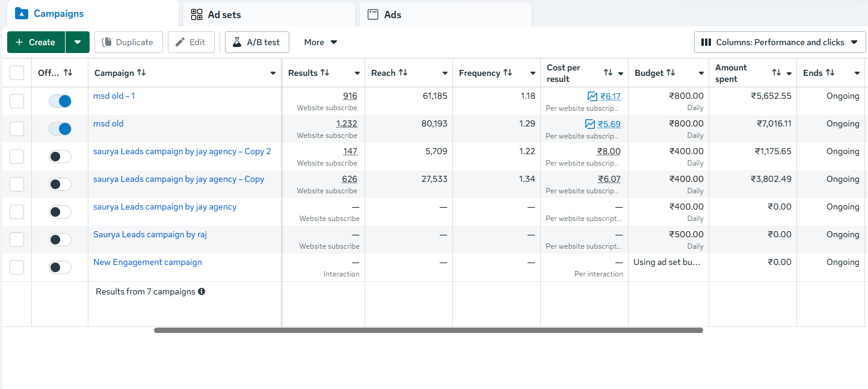Disable the msd old campaign toggle
The width and height of the screenshot is (868, 389).
tap(60, 128)
